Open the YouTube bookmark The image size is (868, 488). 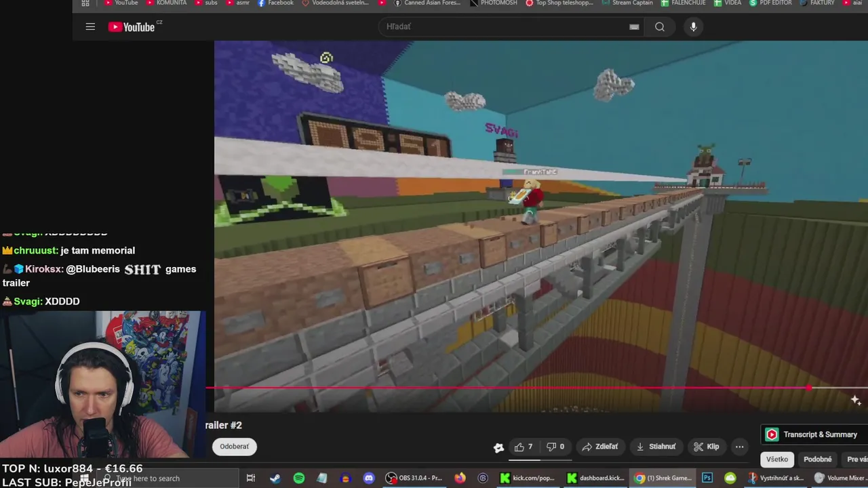121,3
